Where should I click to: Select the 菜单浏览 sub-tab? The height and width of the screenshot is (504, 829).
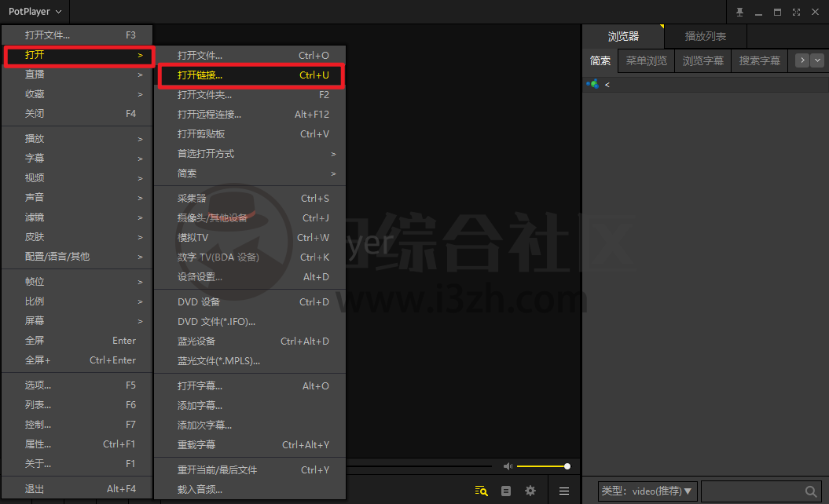[647, 60]
